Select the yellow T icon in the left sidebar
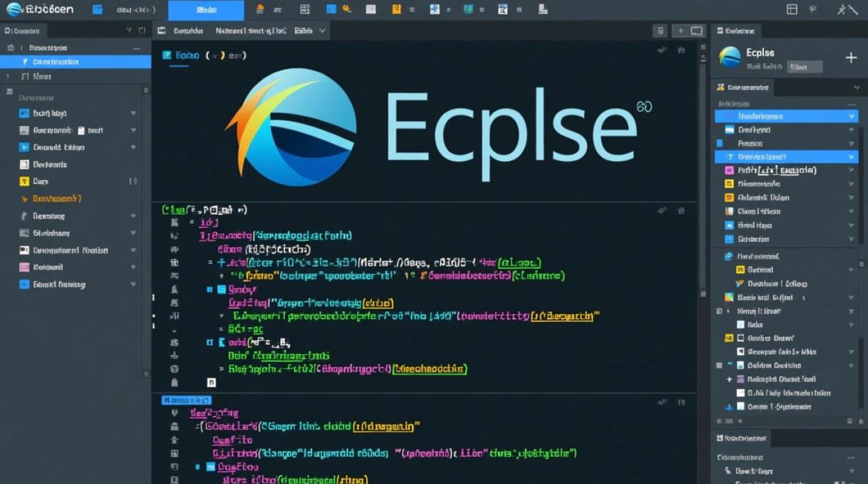 (x=23, y=181)
